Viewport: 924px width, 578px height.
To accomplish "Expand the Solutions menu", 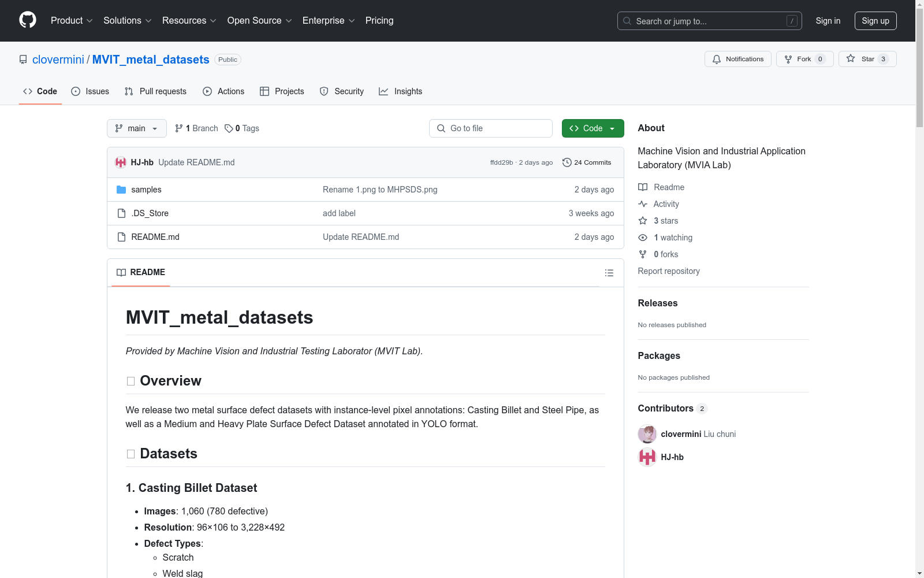I will pyautogui.click(x=128, y=20).
